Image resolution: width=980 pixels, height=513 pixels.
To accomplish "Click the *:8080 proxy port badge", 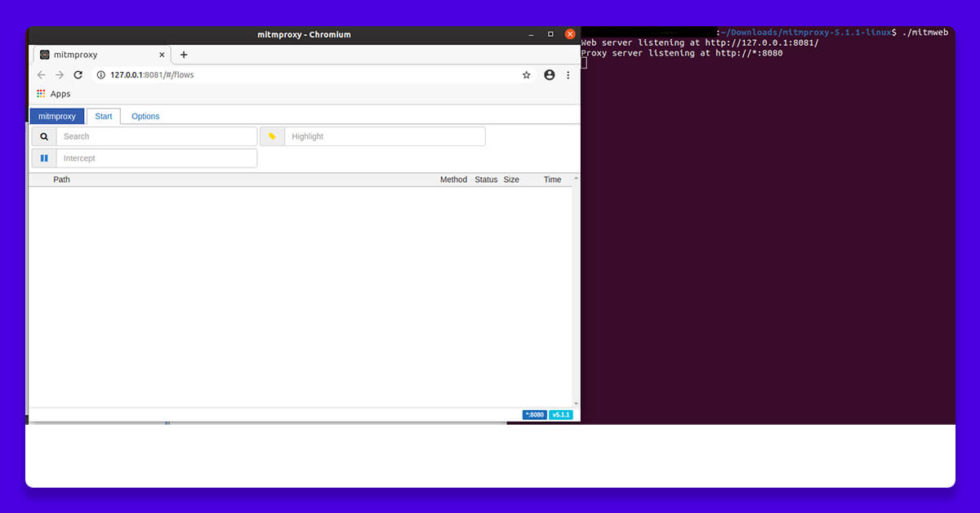I will 534,415.
